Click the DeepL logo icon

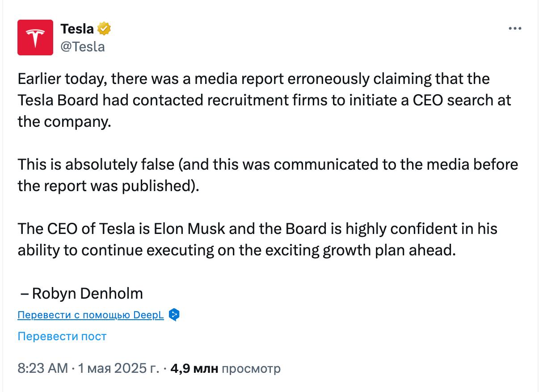point(175,315)
